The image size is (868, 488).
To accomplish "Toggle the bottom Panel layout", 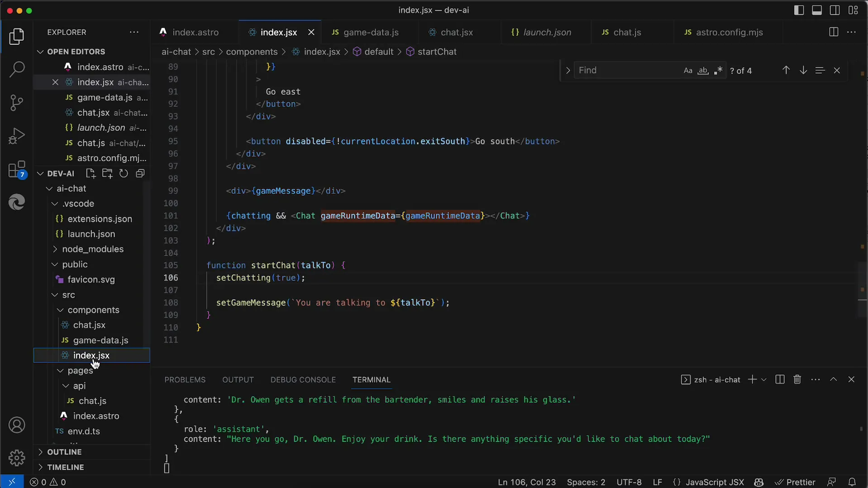I will point(817,10).
